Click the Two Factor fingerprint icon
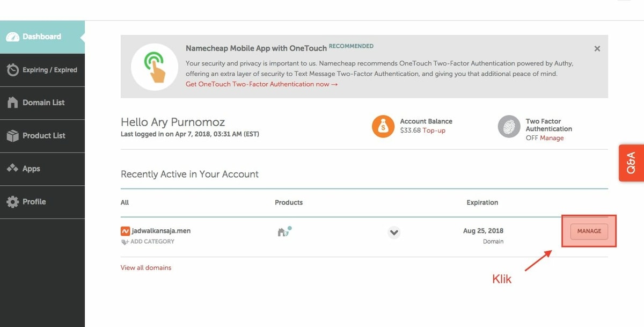 click(509, 127)
